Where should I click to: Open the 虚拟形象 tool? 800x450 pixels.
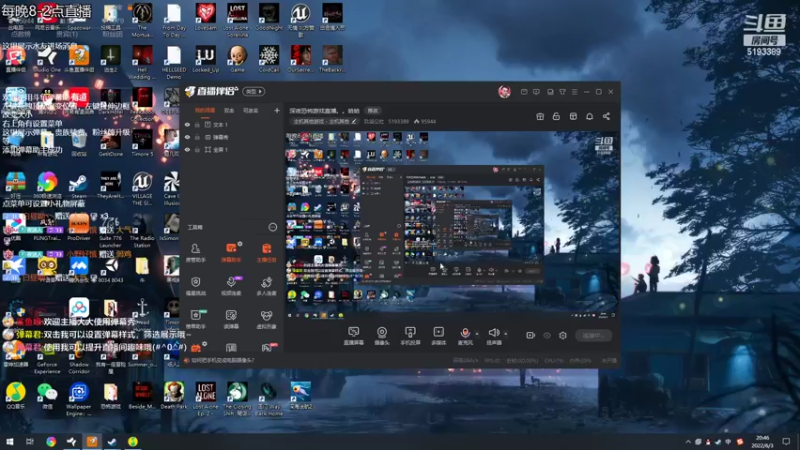pyautogui.click(x=266, y=319)
